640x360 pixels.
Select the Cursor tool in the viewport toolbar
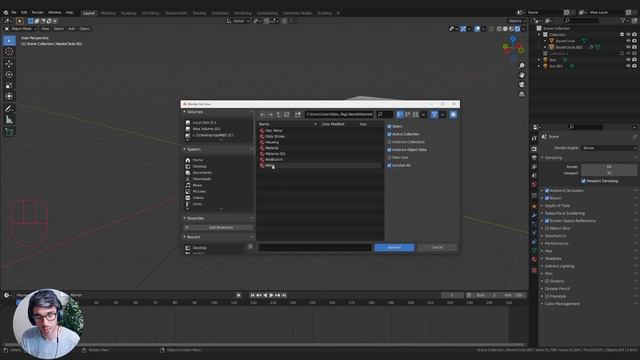[9, 51]
